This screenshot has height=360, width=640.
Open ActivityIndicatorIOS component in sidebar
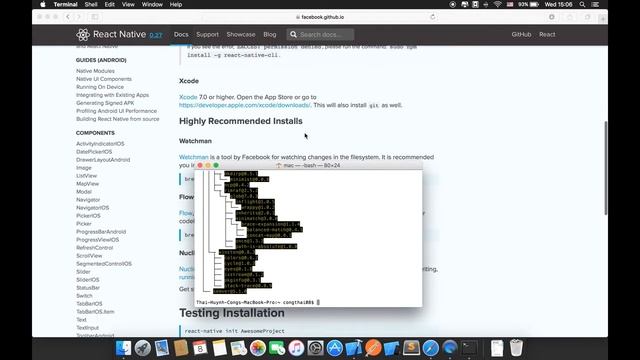click(x=100, y=144)
